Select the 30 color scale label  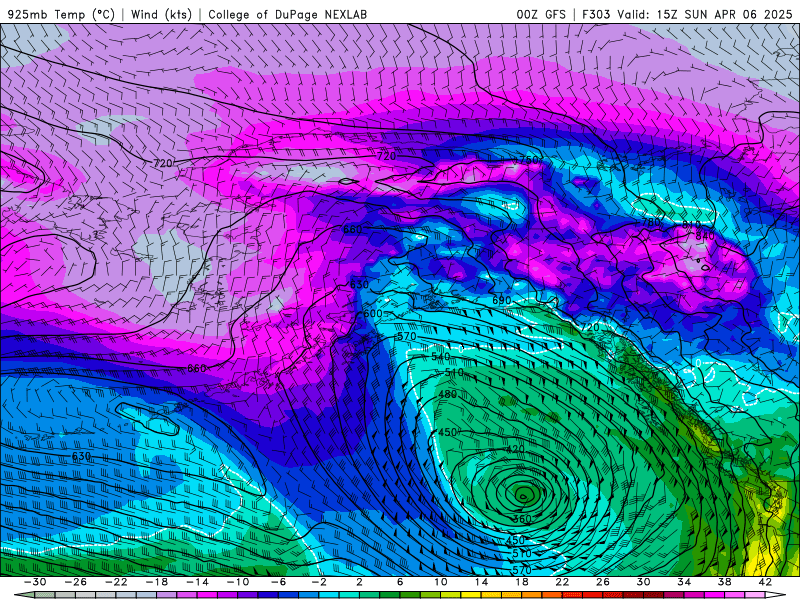[643, 582]
